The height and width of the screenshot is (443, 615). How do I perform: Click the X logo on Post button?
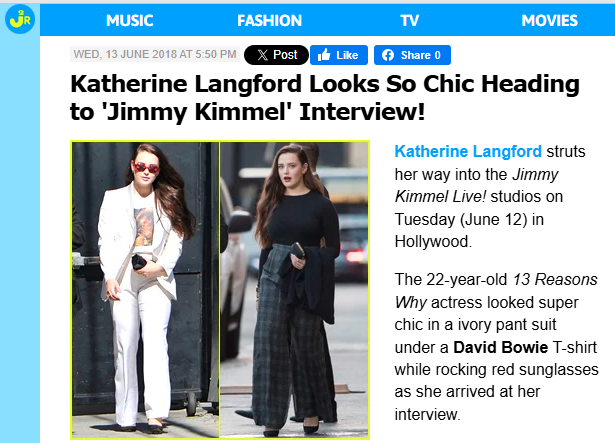262,55
